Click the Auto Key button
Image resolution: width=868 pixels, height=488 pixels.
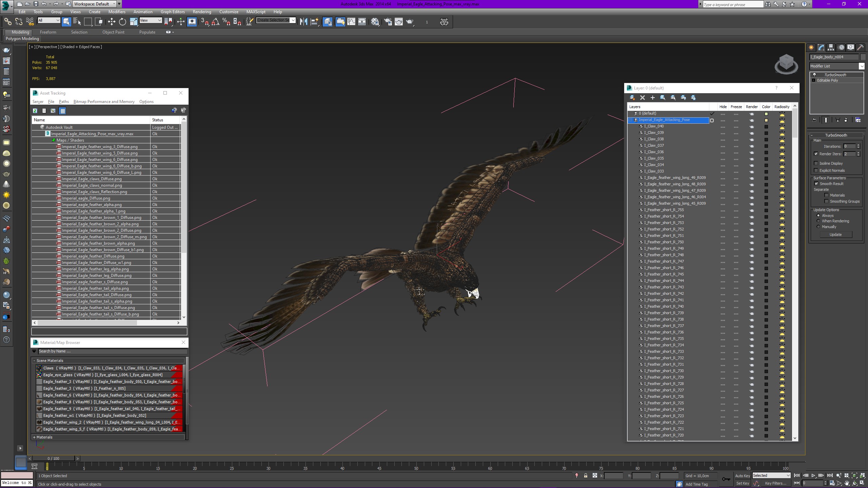[742, 476]
